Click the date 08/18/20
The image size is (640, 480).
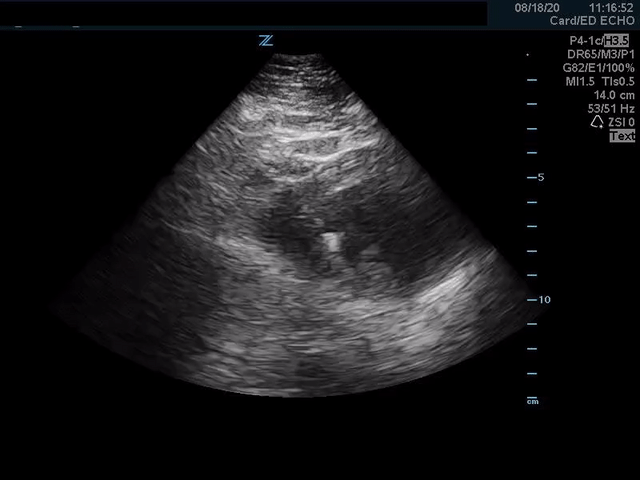tap(537, 8)
